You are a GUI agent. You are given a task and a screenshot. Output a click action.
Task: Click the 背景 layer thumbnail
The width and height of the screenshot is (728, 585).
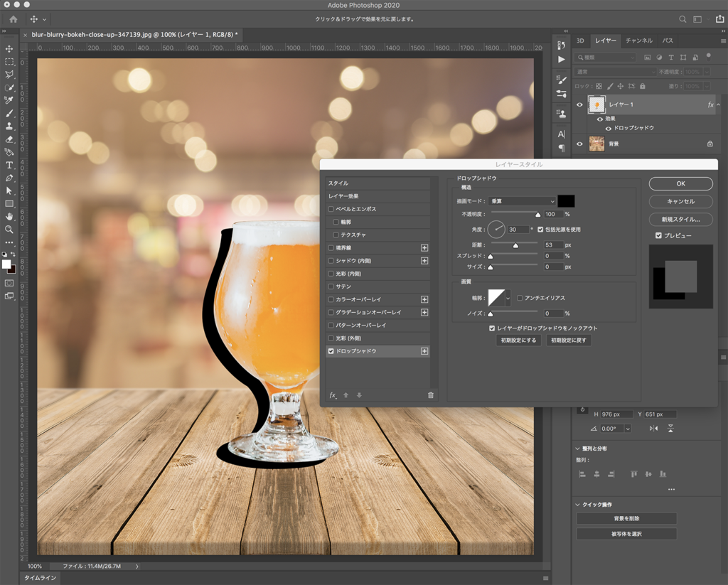click(x=597, y=143)
